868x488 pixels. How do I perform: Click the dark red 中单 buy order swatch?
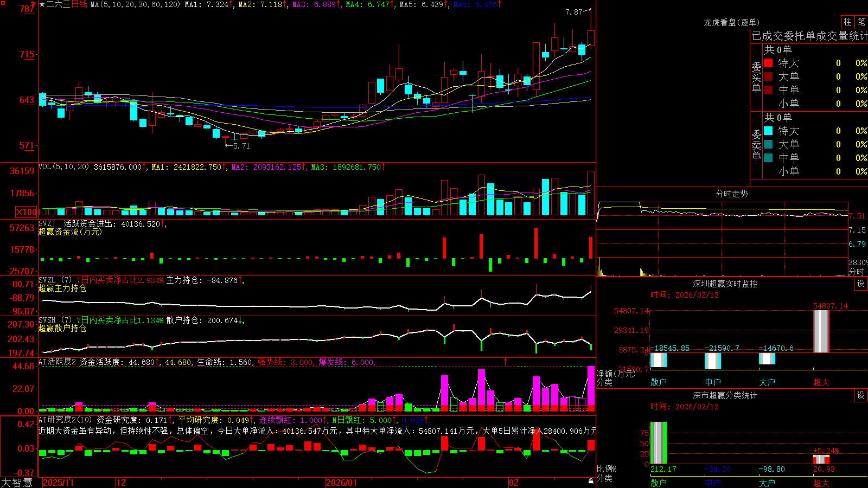point(768,90)
